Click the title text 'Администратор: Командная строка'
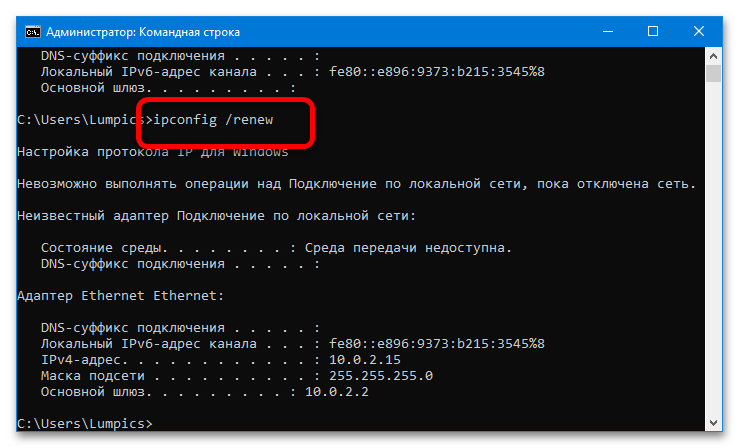Image resolution: width=739 pixels, height=448 pixels. 140,31
